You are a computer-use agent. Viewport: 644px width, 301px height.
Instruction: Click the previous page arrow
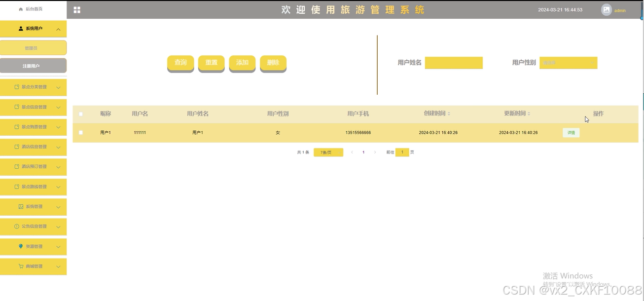[352, 152]
